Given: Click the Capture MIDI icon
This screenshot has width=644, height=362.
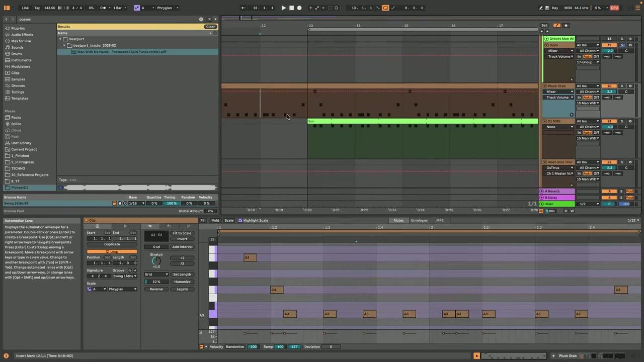Looking at the screenshot, I should (330, 8).
